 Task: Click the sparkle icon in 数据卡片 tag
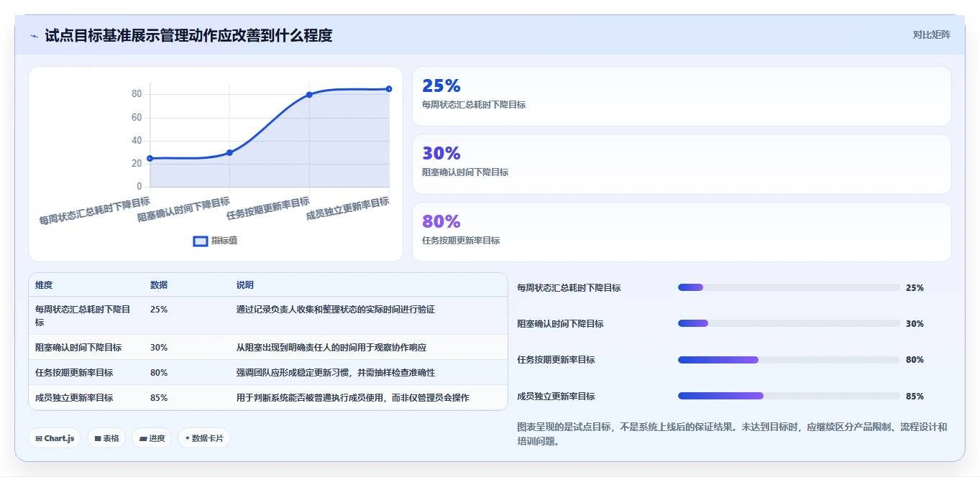[x=188, y=438]
